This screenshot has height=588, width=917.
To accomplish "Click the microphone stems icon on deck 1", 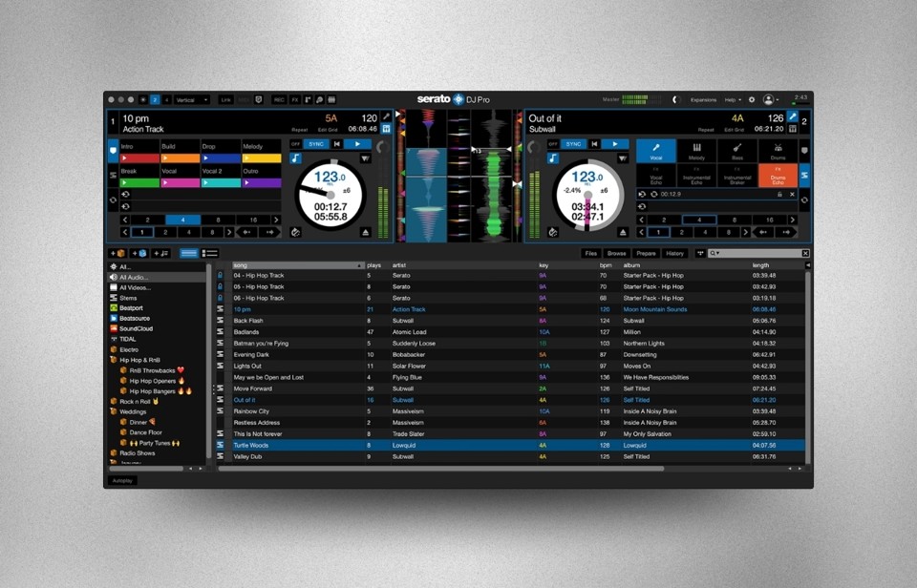I will tap(387, 116).
